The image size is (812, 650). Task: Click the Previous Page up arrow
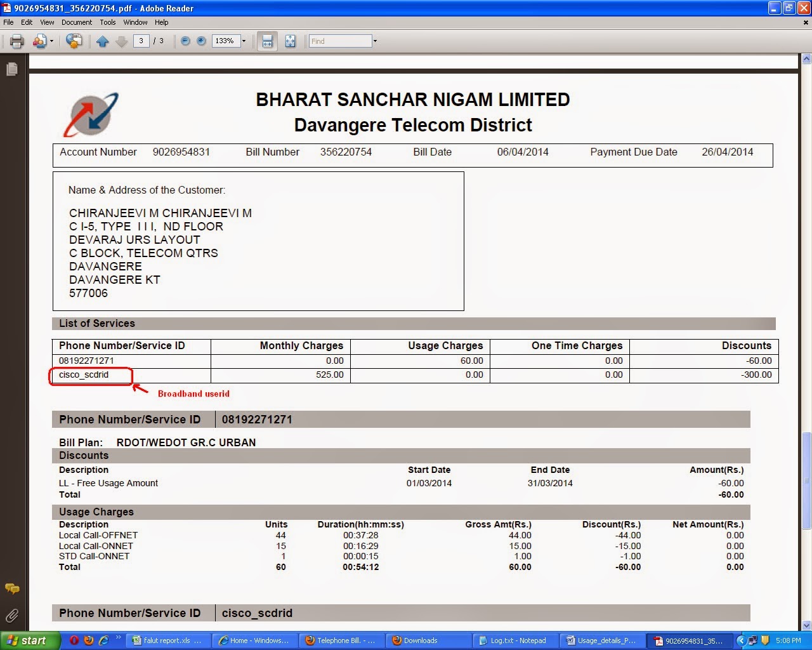(103, 41)
